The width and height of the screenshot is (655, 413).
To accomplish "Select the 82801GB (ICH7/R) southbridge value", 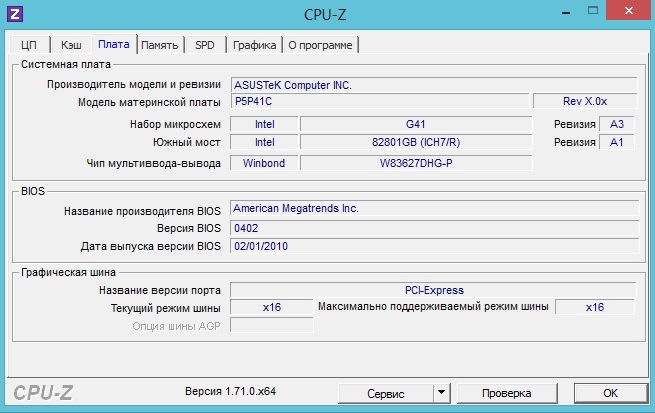I will click(416, 142).
